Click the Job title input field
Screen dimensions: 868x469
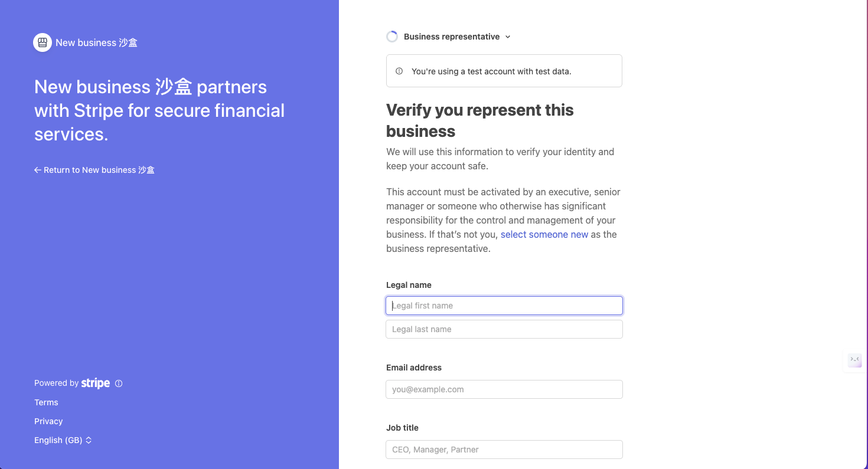[504, 450]
